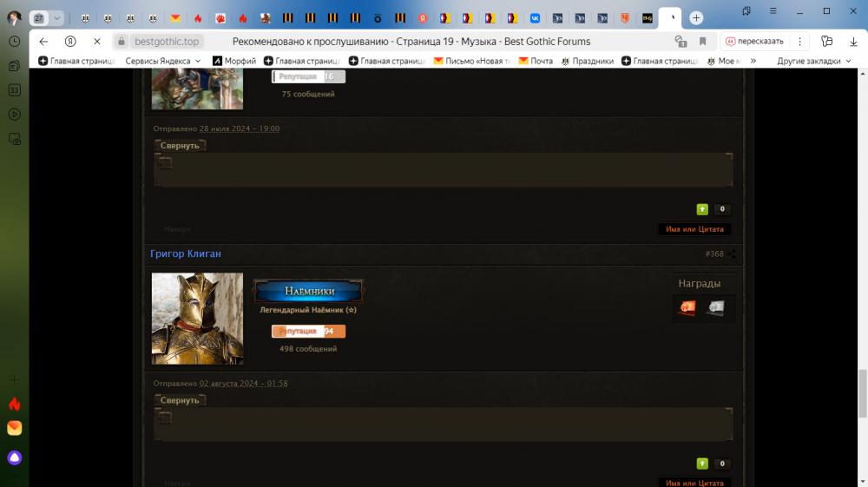Open a new browser tab with plus
The image size is (868, 487).
(696, 18)
